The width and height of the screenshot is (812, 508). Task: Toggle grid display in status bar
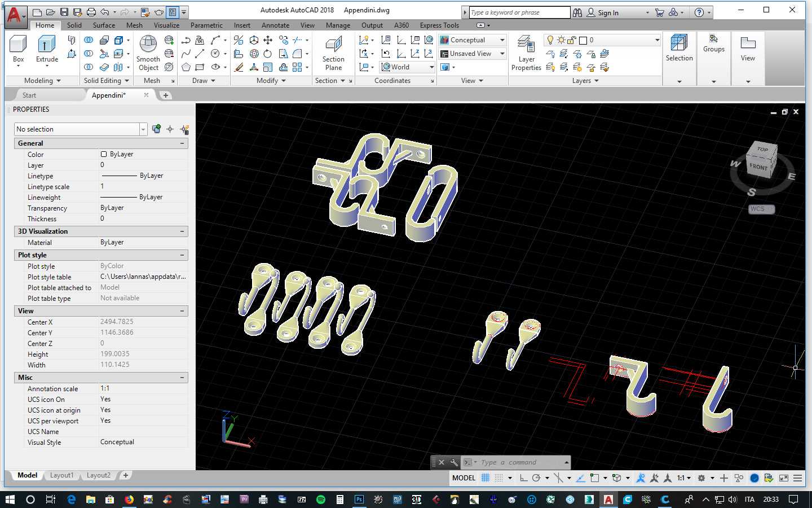coord(486,478)
